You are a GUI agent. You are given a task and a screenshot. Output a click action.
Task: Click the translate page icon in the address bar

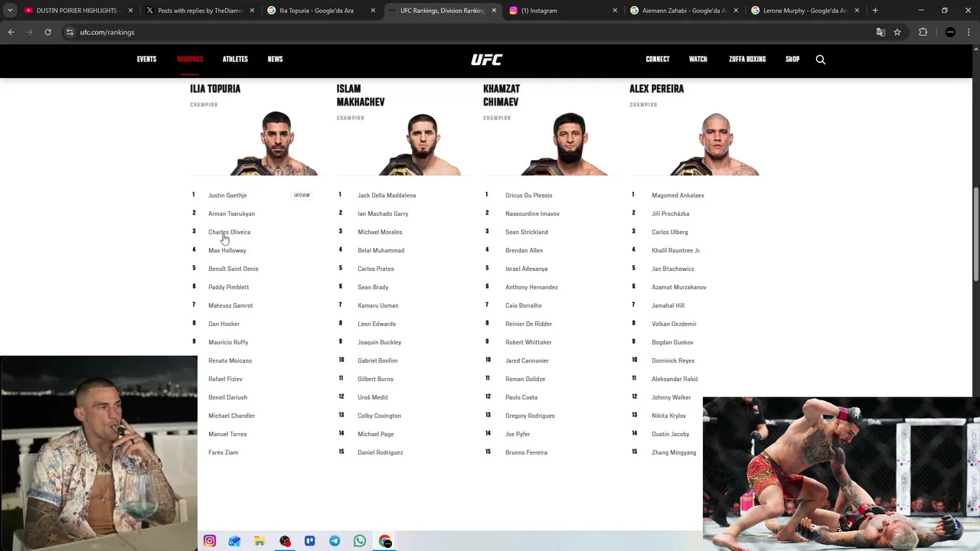point(880,32)
